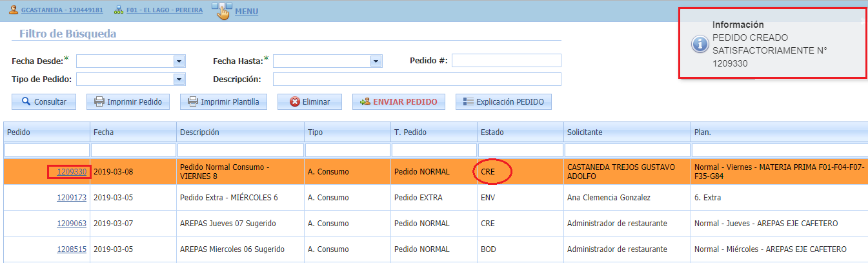
Task: Focus the Plan. column filter box
Action: coord(780,150)
